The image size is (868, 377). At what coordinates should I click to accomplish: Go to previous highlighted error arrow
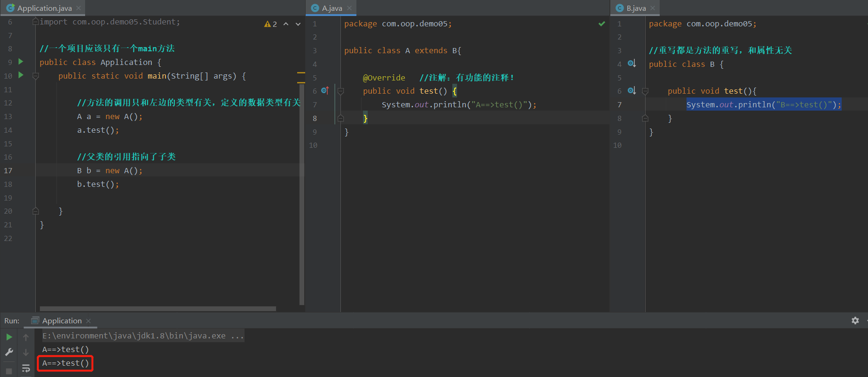pos(286,24)
